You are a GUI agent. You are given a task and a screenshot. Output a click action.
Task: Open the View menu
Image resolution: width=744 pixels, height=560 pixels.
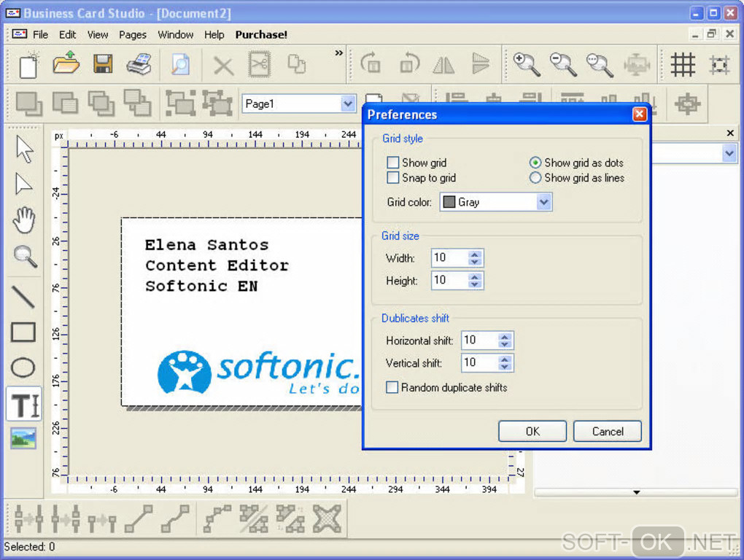pos(98,34)
